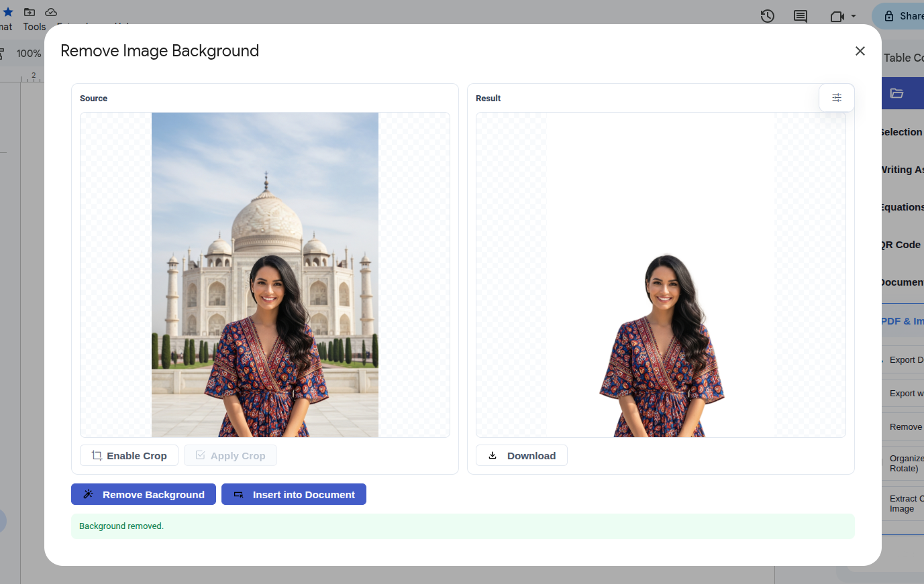The height and width of the screenshot is (584, 924).
Task: Open the Meet options dropdown arrow
Action: click(853, 15)
